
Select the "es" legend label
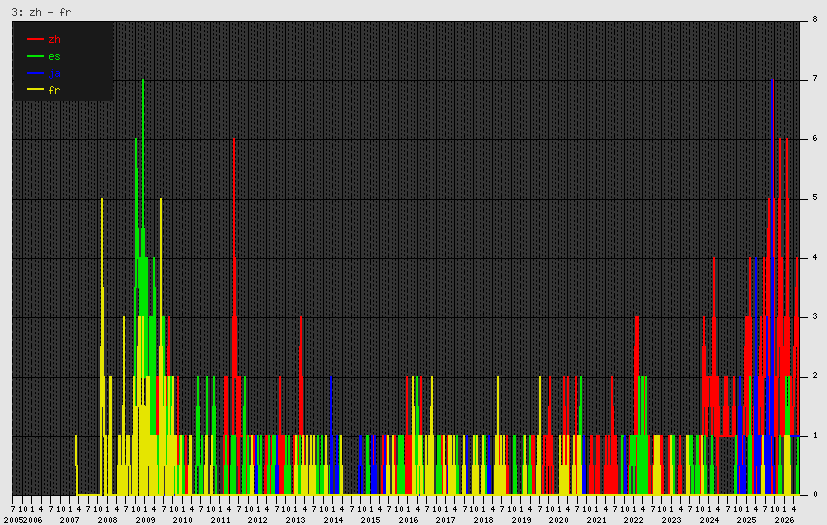click(54, 56)
